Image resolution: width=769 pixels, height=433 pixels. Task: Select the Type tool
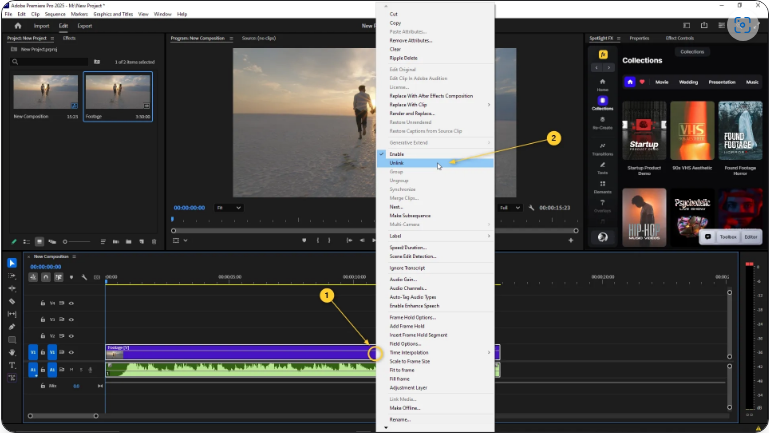(12, 365)
